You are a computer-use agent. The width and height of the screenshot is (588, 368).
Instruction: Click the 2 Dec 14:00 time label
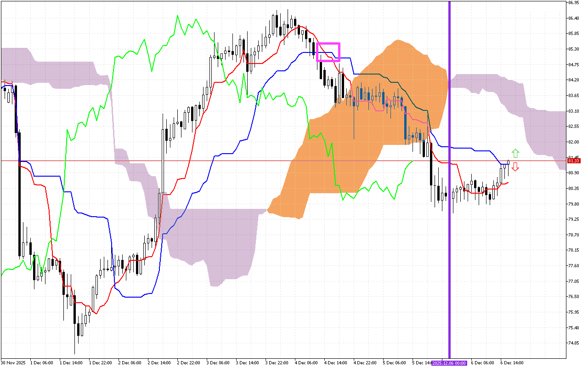tap(159, 363)
